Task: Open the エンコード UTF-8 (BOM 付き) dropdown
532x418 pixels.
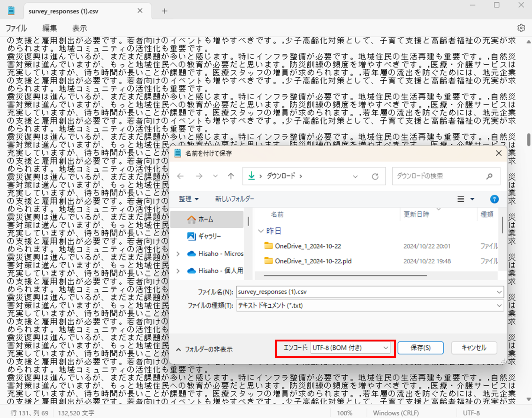Action: [351, 348]
